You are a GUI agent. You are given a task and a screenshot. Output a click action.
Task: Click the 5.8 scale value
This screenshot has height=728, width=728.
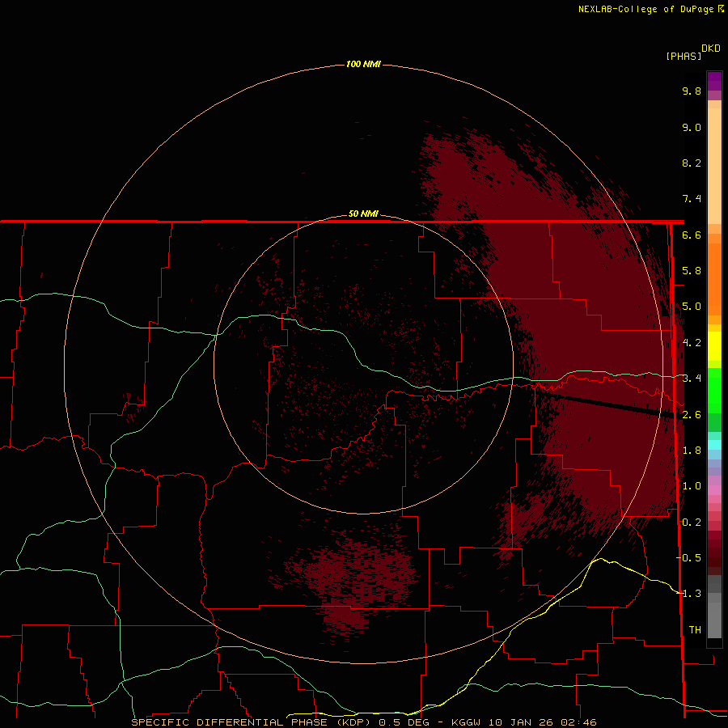692,271
